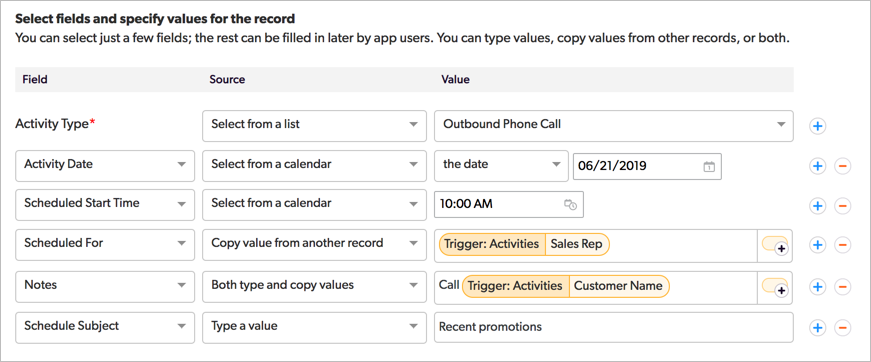This screenshot has width=871, height=362.
Task: Open the Notes field dropdown
Action: 105,286
